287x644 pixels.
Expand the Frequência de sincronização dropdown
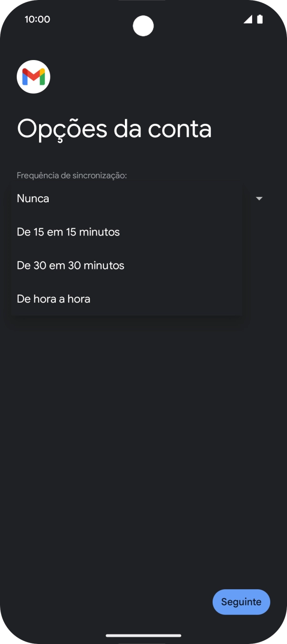coord(259,198)
